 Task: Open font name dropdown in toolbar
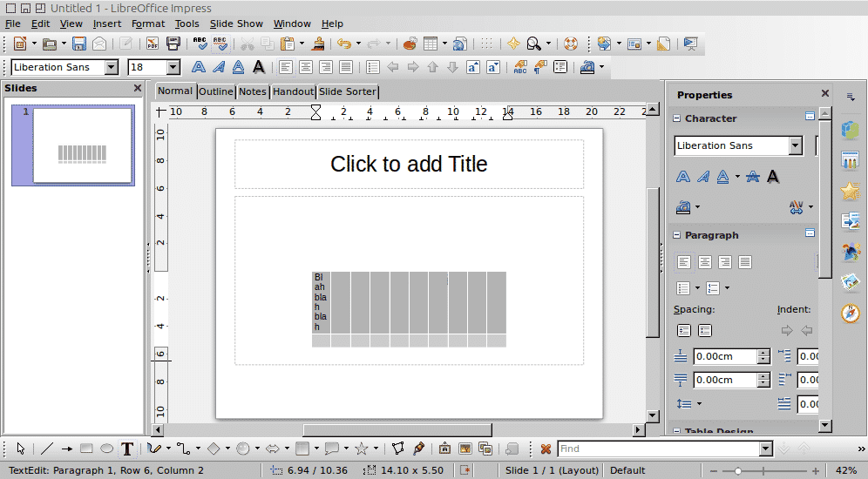(x=112, y=67)
